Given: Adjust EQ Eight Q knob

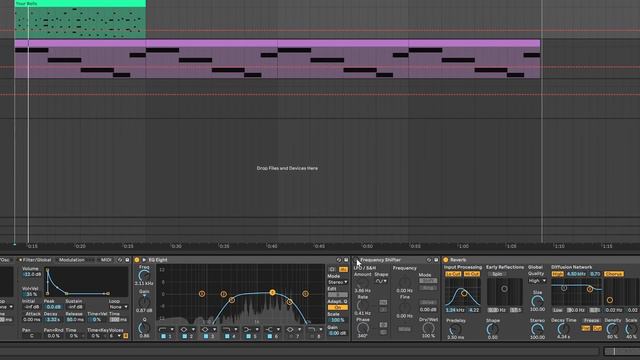Looking at the screenshot, I should point(144,328).
